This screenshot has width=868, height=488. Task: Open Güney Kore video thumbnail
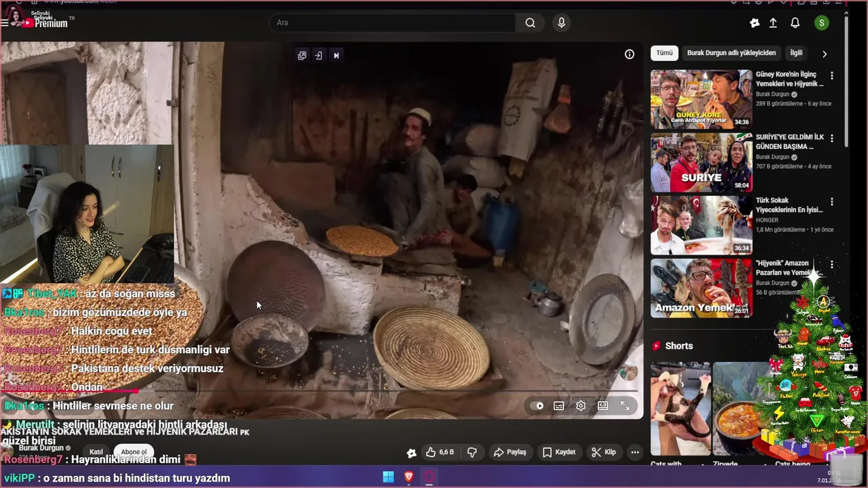701,100
